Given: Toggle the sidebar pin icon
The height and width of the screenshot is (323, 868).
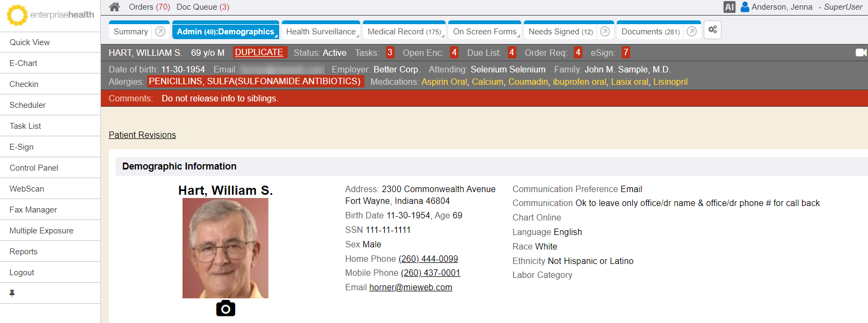Looking at the screenshot, I should coord(12,293).
